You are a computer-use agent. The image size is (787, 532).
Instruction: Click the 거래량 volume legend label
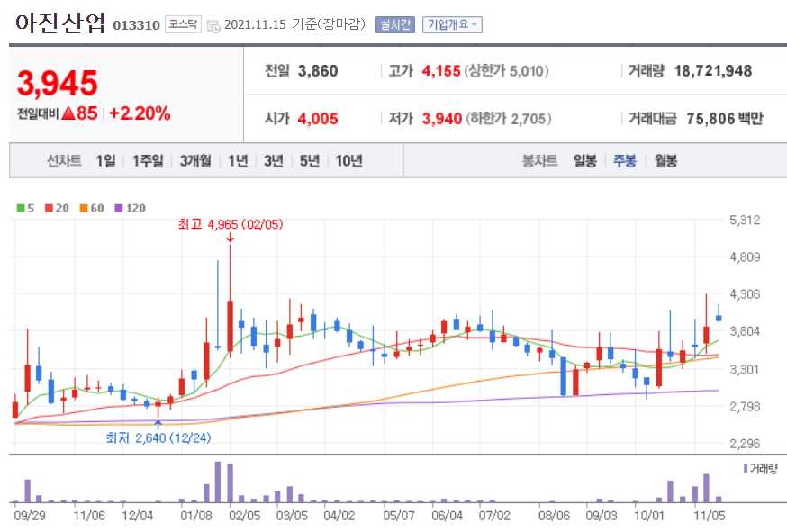(x=764, y=469)
